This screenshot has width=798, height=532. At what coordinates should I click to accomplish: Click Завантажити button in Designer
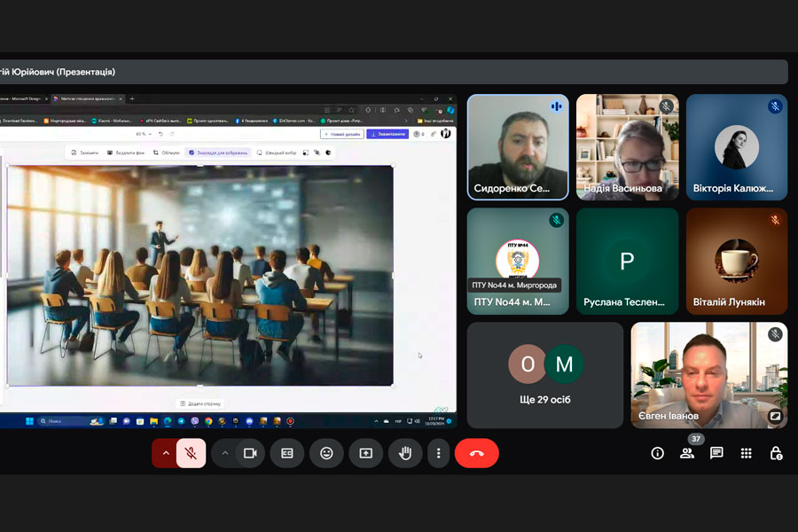387,134
